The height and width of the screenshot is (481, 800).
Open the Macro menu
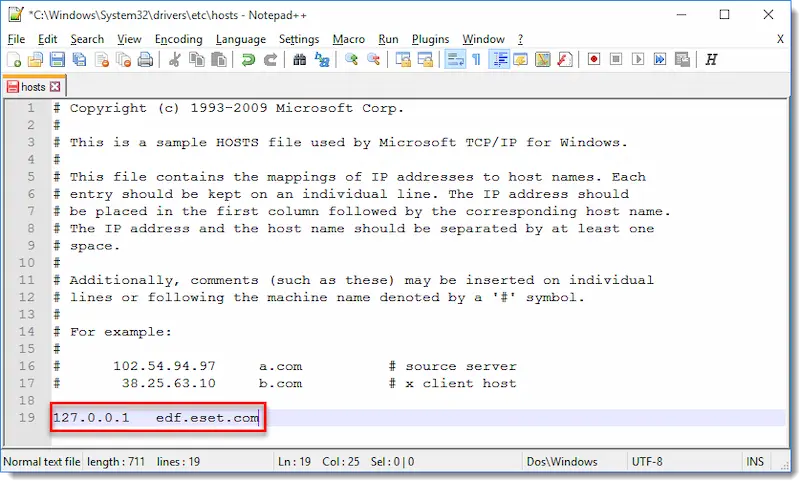(x=348, y=39)
